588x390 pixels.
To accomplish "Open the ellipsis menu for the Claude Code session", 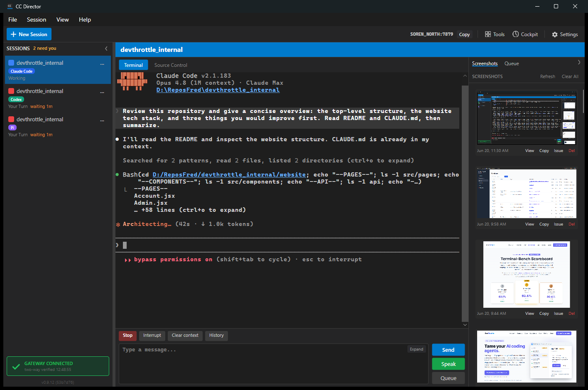I will coord(102,64).
